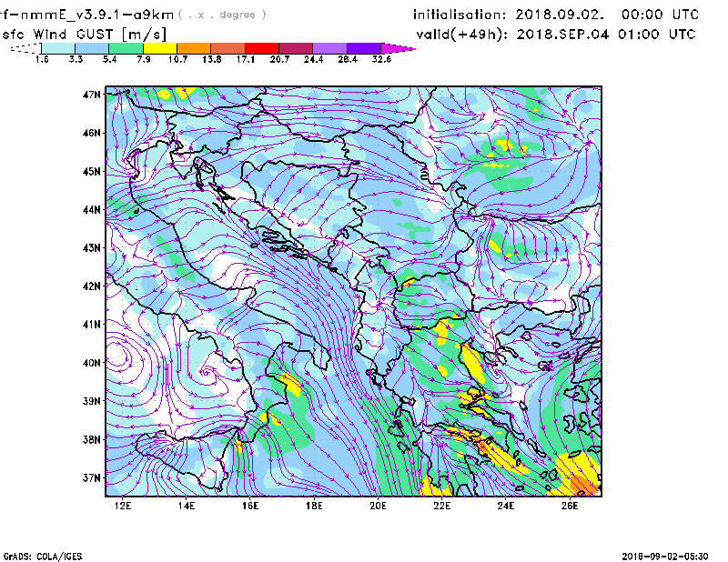
Task: Click the 16E longitude label
Action: pyautogui.click(x=250, y=506)
